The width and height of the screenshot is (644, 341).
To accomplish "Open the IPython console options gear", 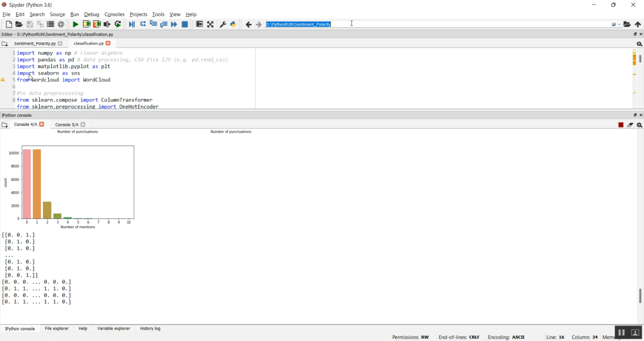I will pos(639,125).
